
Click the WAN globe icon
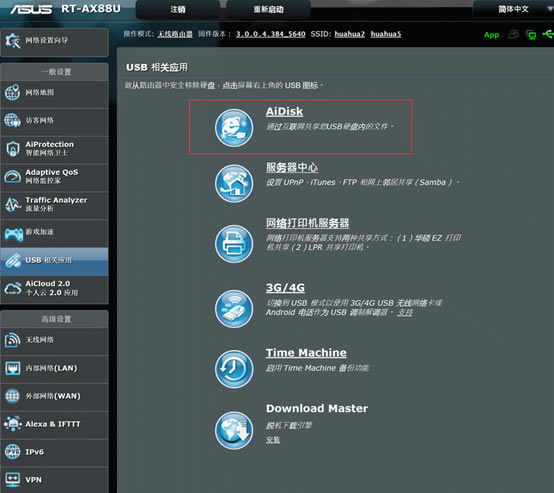click(12, 396)
